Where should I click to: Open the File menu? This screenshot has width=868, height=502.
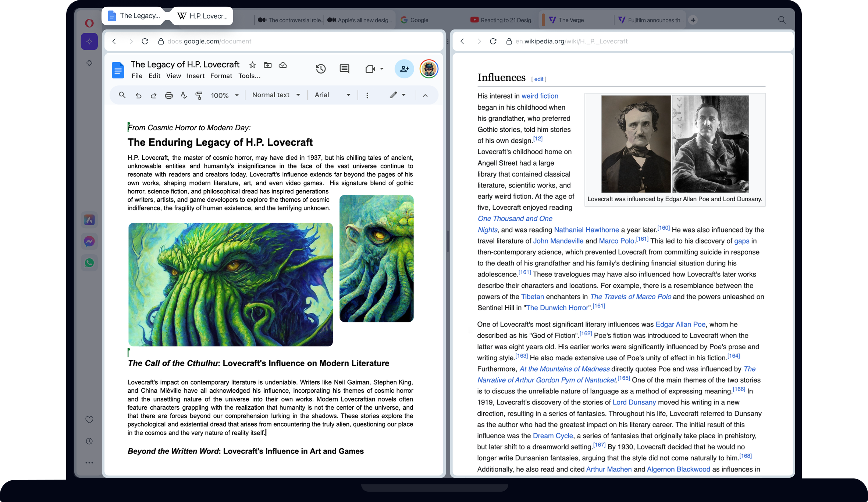pyautogui.click(x=137, y=76)
